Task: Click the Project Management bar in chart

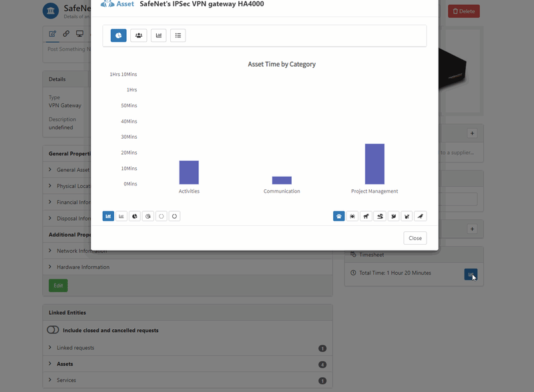Action: click(x=374, y=164)
